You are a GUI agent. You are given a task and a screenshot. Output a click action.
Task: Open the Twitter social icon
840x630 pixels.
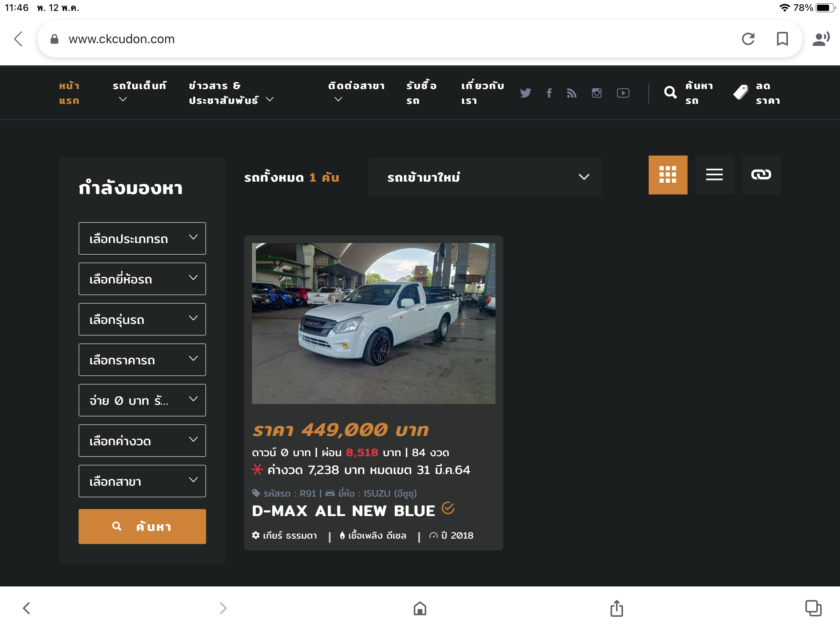pos(525,93)
